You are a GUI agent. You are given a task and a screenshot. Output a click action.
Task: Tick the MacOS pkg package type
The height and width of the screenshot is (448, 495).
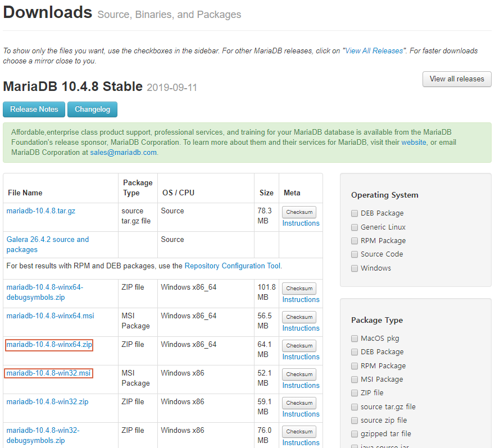coord(355,339)
